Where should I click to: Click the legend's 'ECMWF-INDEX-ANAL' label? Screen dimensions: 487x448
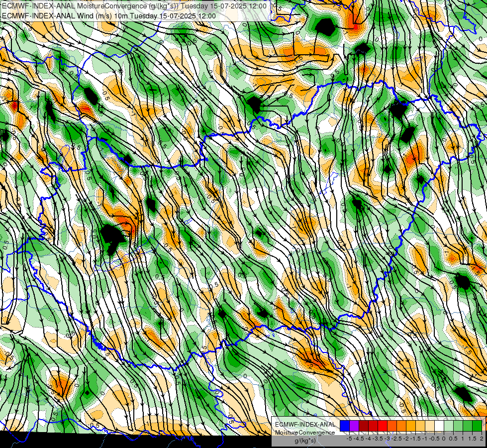click(x=305, y=425)
